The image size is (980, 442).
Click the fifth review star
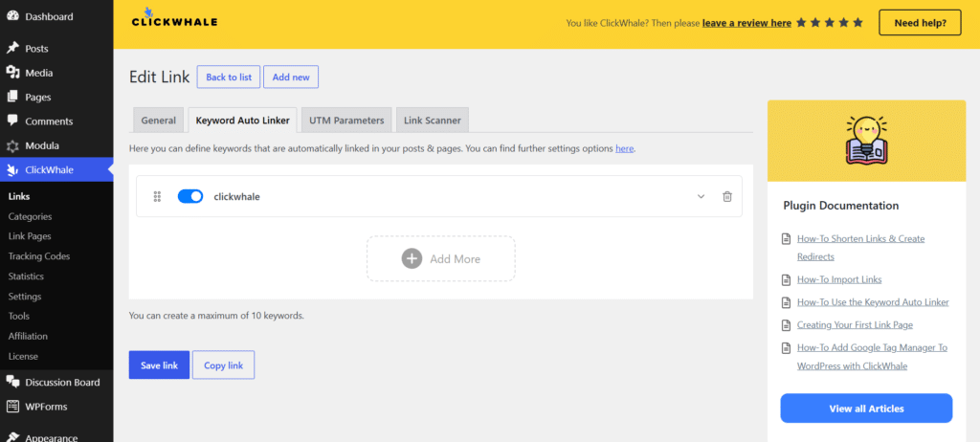pyautogui.click(x=857, y=23)
